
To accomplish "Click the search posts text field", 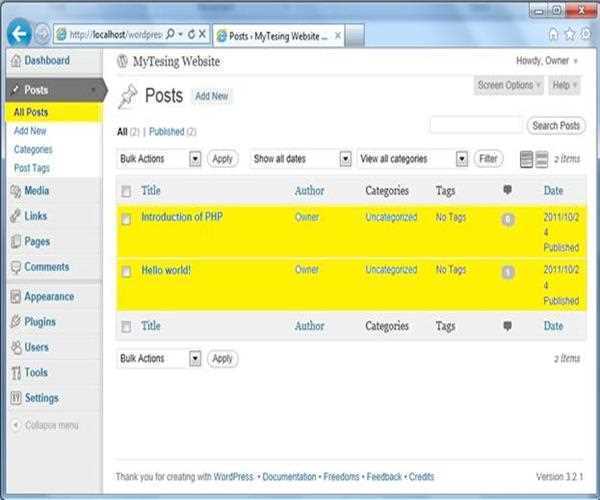I will (476, 125).
